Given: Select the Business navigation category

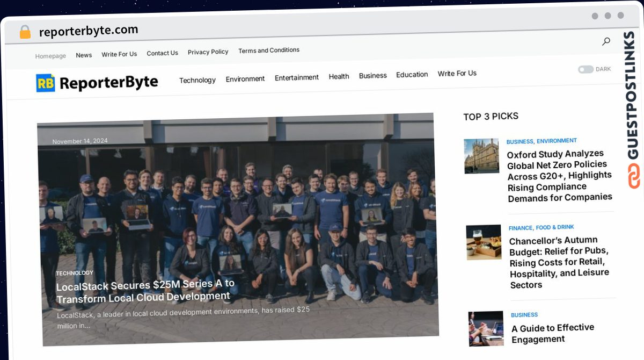Looking at the screenshot, I should pyautogui.click(x=373, y=75).
